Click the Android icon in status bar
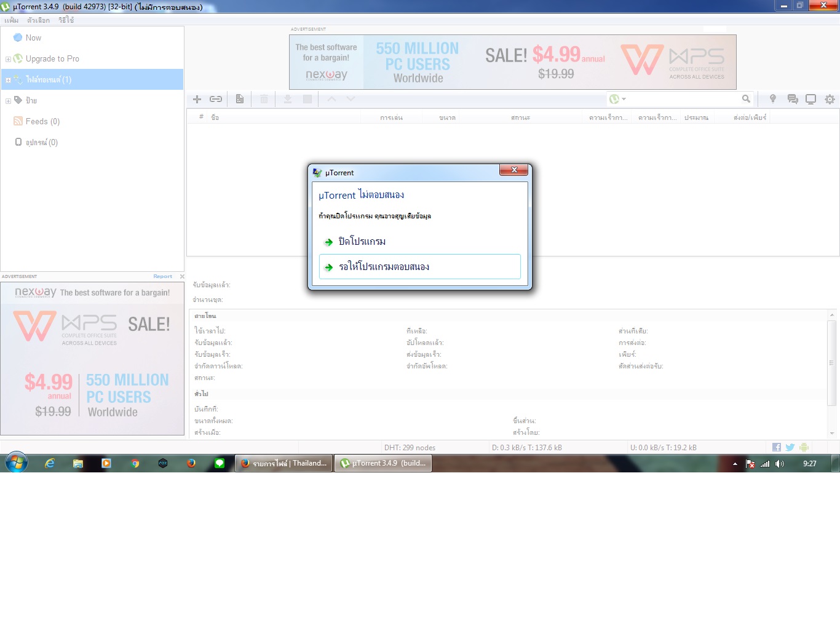The height and width of the screenshot is (620, 840). (804, 447)
